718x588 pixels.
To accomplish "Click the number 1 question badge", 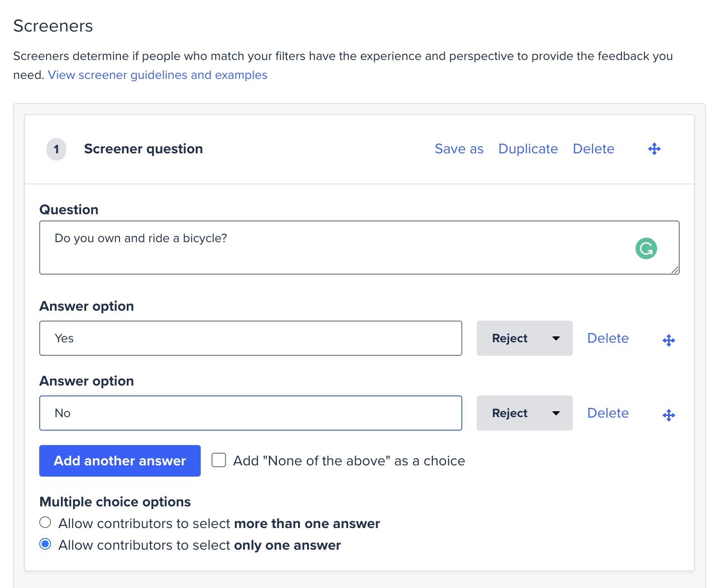I will click(56, 149).
